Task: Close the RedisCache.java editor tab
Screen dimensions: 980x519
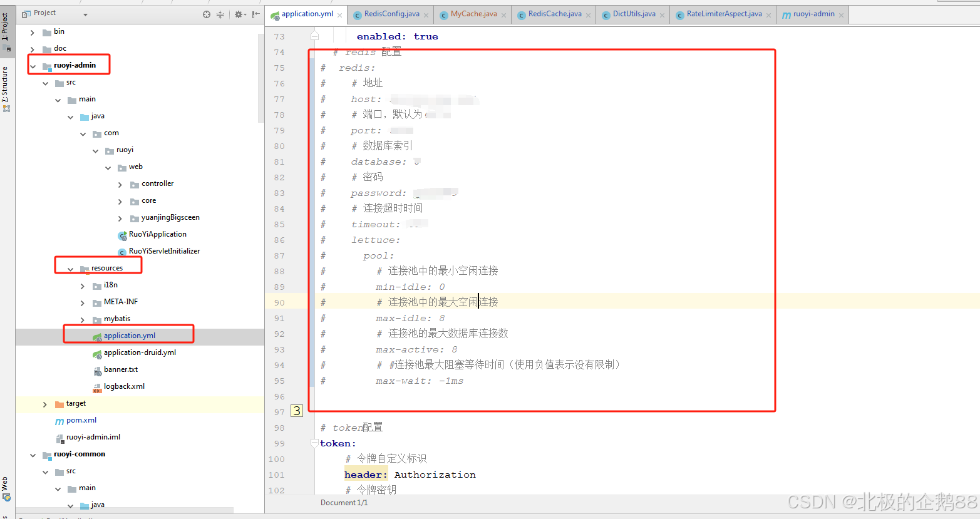Action: (x=588, y=15)
